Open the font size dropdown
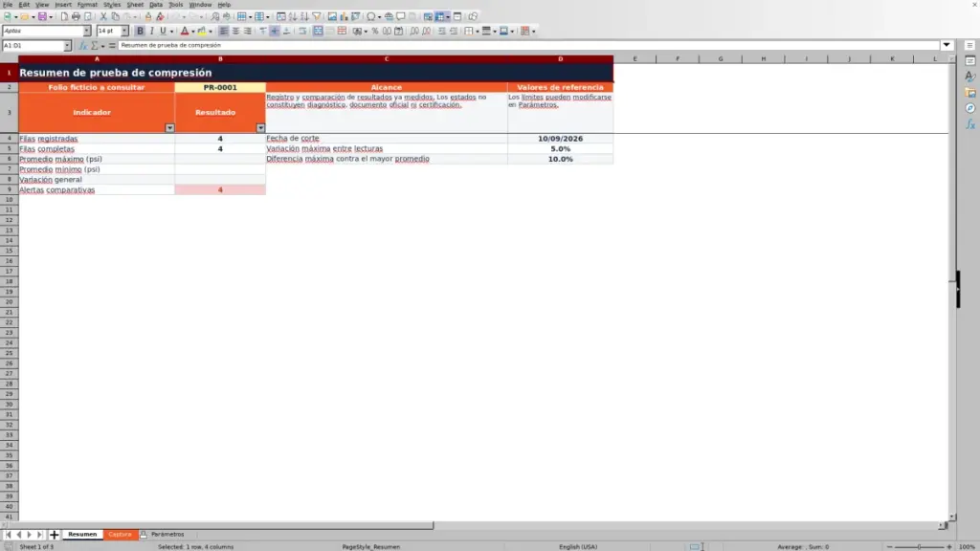Screen dimensions: 980x551 click(124, 31)
